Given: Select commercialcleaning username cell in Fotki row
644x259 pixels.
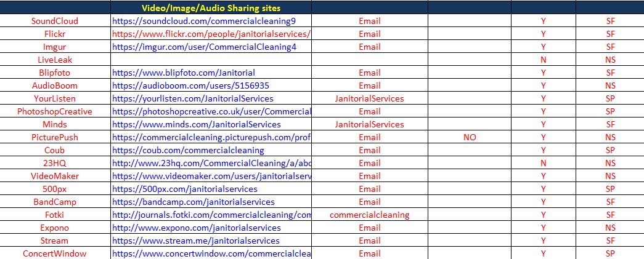Looking at the screenshot, I should (x=370, y=215).
